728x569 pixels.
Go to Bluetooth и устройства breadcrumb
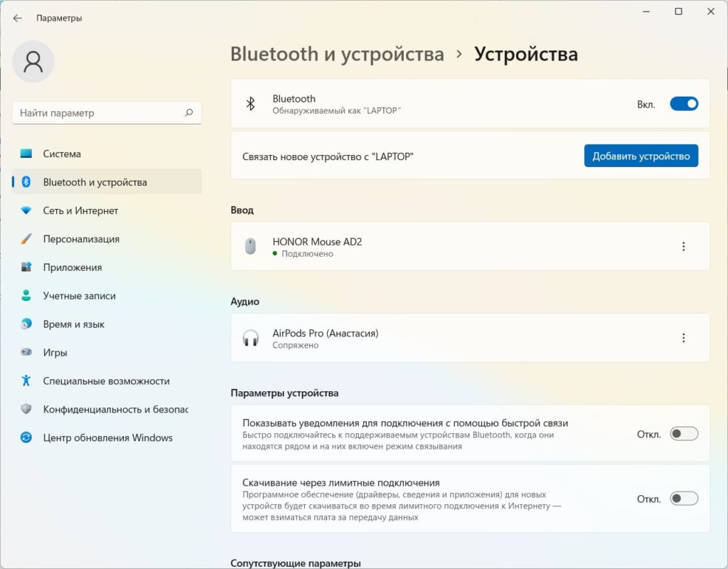tap(337, 54)
